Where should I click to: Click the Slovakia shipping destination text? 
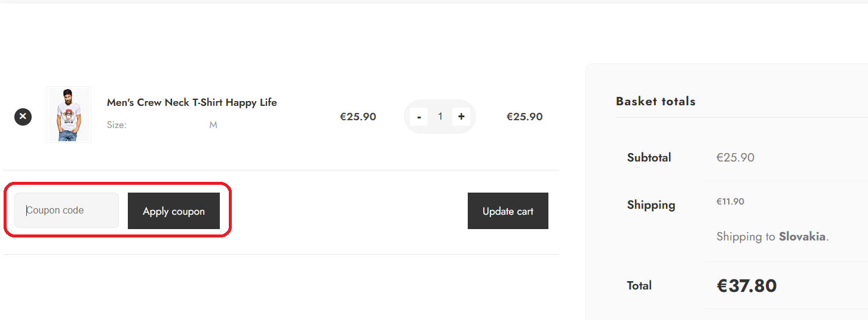point(802,237)
